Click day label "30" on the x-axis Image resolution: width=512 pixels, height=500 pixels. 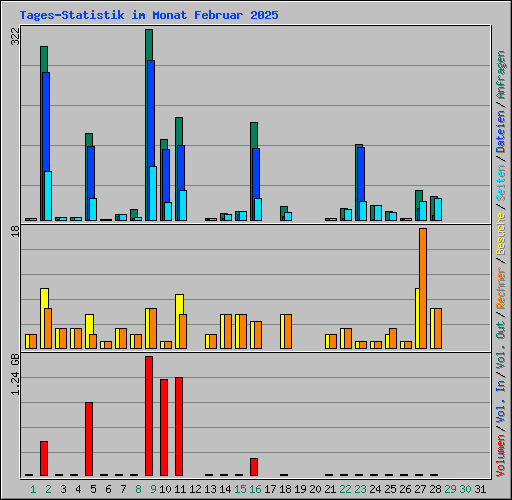465,489
